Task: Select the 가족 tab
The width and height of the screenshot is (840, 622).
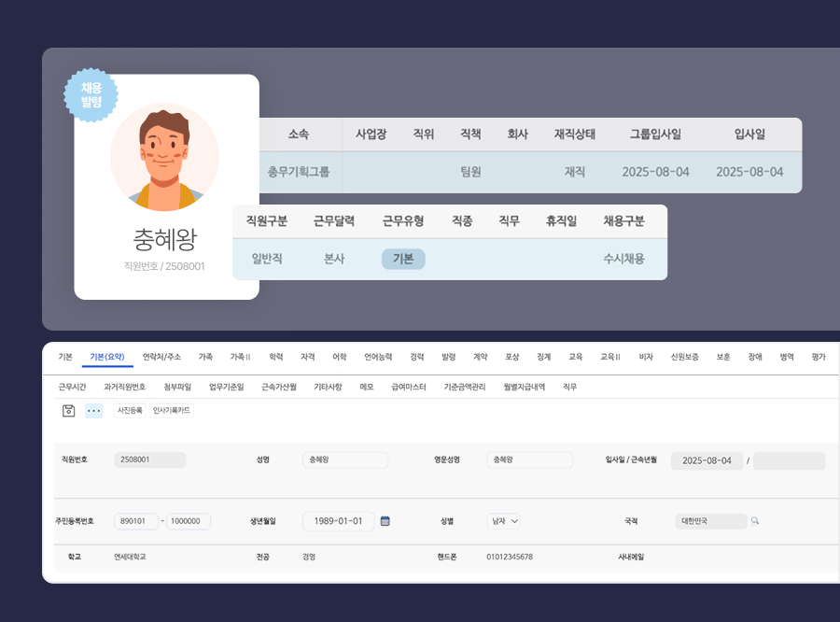Action: (204, 355)
